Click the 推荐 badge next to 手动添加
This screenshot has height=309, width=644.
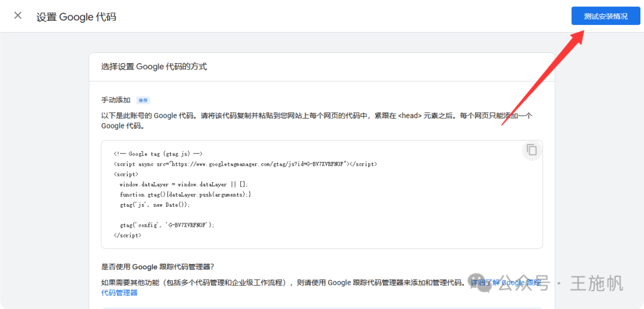[x=143, y=101]
